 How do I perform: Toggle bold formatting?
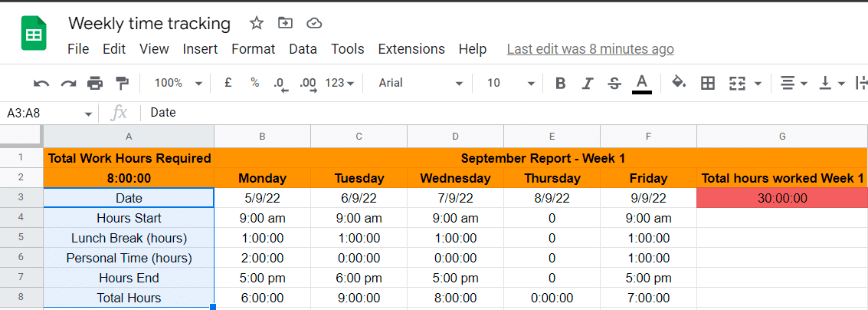point(560,83)
